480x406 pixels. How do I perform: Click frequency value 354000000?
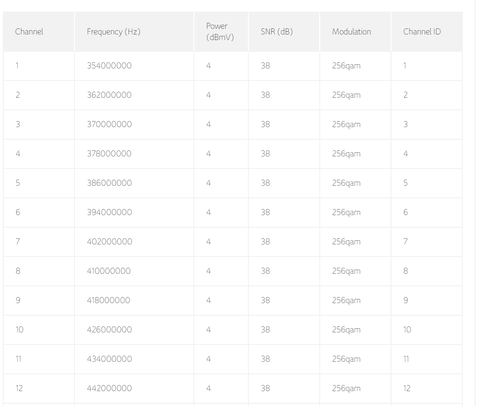(x=109, y=66)
